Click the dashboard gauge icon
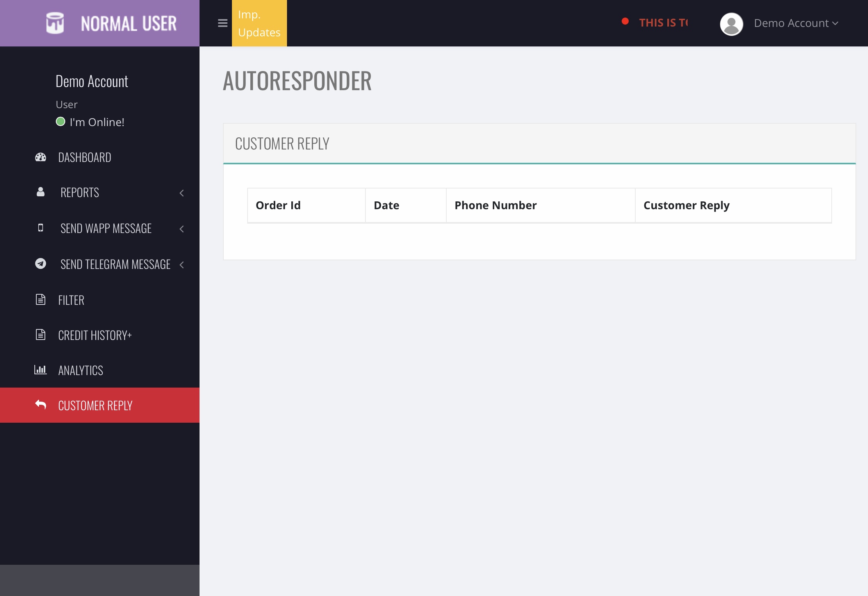Screen dimensions: 868x596 (41, 157)
